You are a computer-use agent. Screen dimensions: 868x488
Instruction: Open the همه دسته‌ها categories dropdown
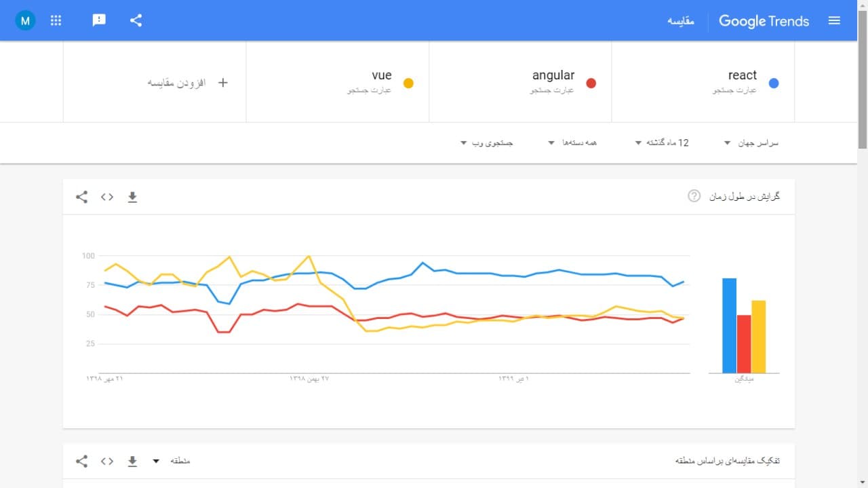point(573,143)
